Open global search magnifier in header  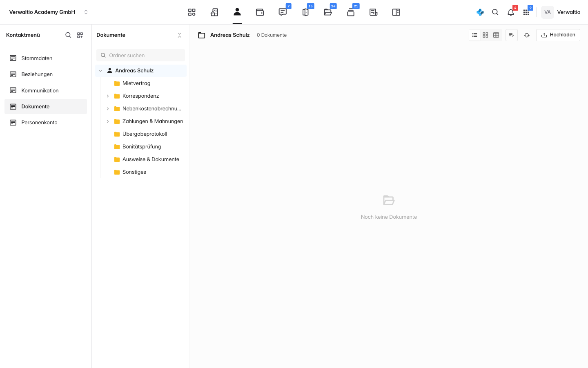point(495,12)
